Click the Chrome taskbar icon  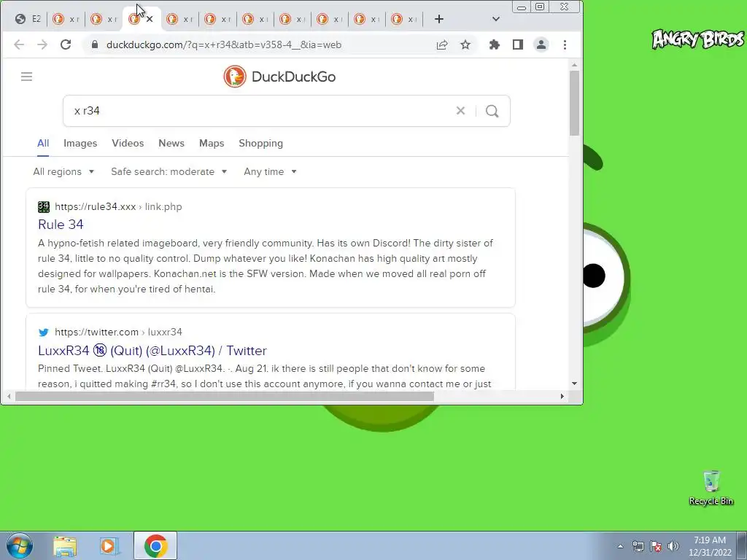click(x=155, y=546)
